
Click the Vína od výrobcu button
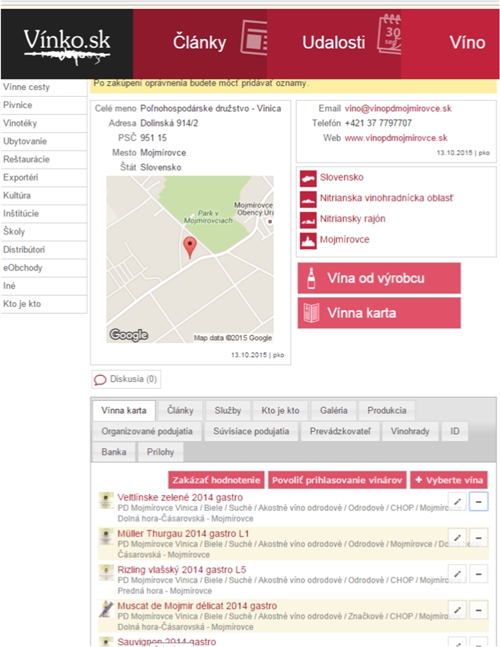[x=379, y=278]
